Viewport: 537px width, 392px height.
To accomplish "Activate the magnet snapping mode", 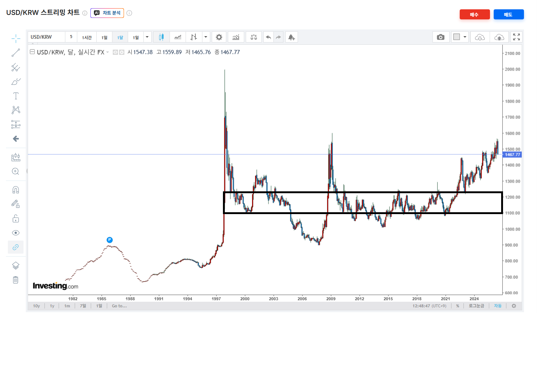I will pyautogui.click(x=16, y=189).
